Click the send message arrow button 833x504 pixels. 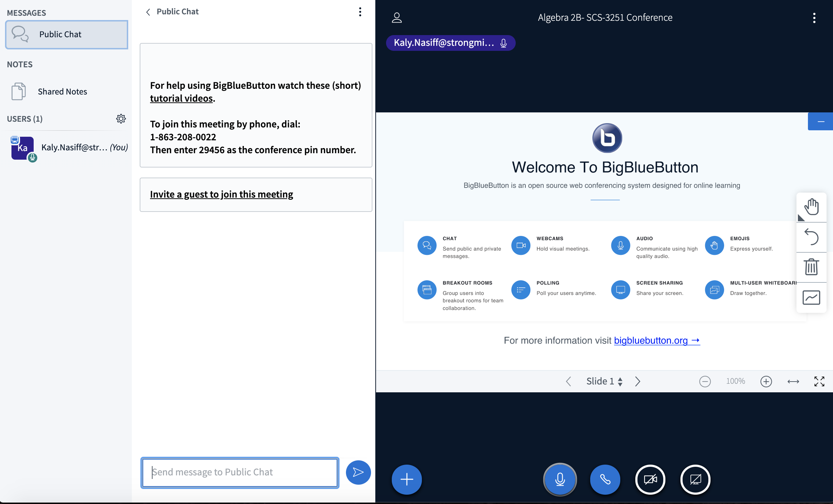coord(358,472)
